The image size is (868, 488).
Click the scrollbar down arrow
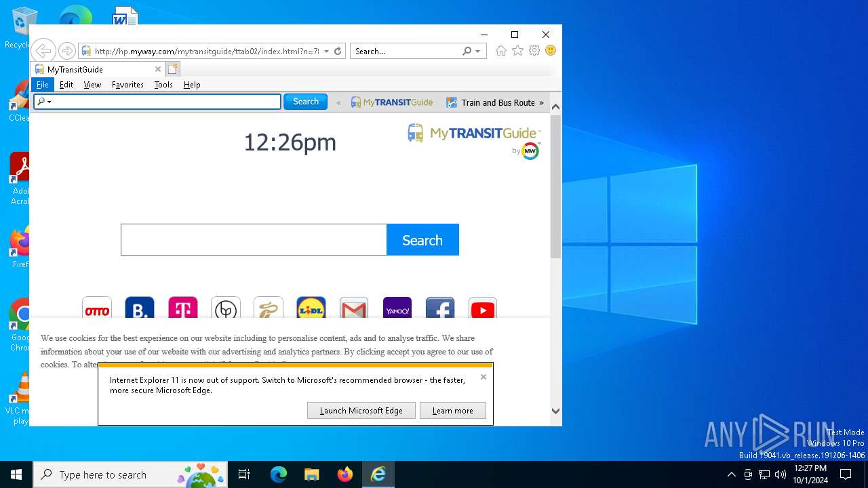coord(555,411)
